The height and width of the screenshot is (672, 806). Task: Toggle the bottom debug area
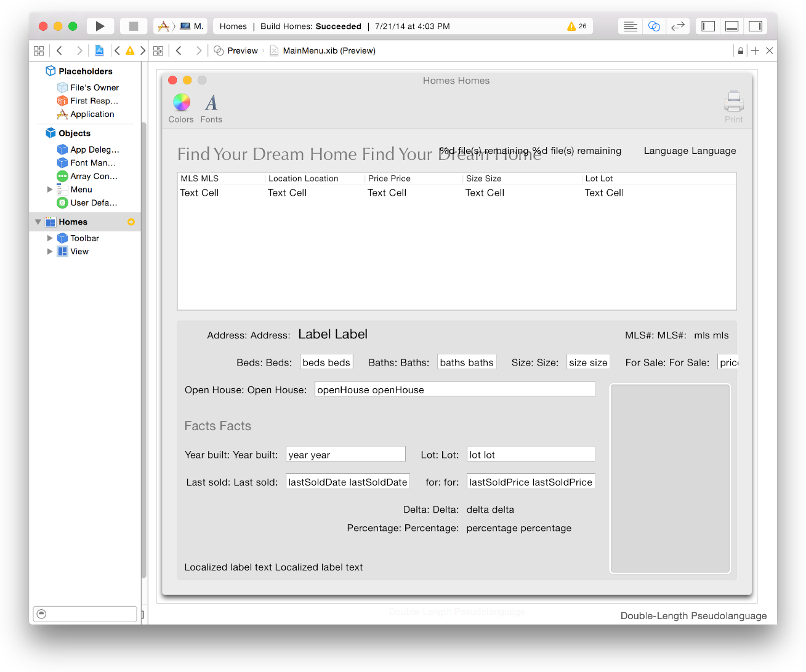731,26
